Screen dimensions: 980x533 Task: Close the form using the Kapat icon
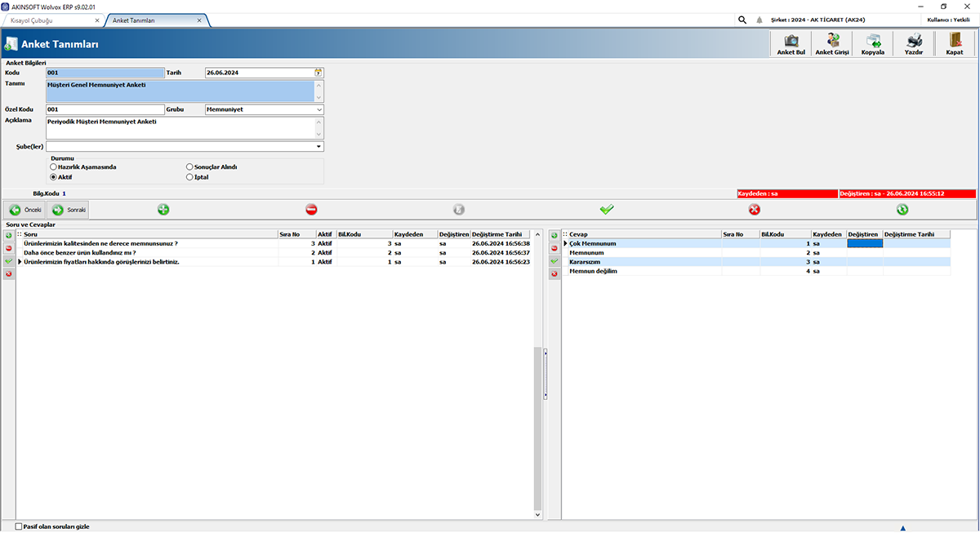pyautogui.click(x=953, y=39)
